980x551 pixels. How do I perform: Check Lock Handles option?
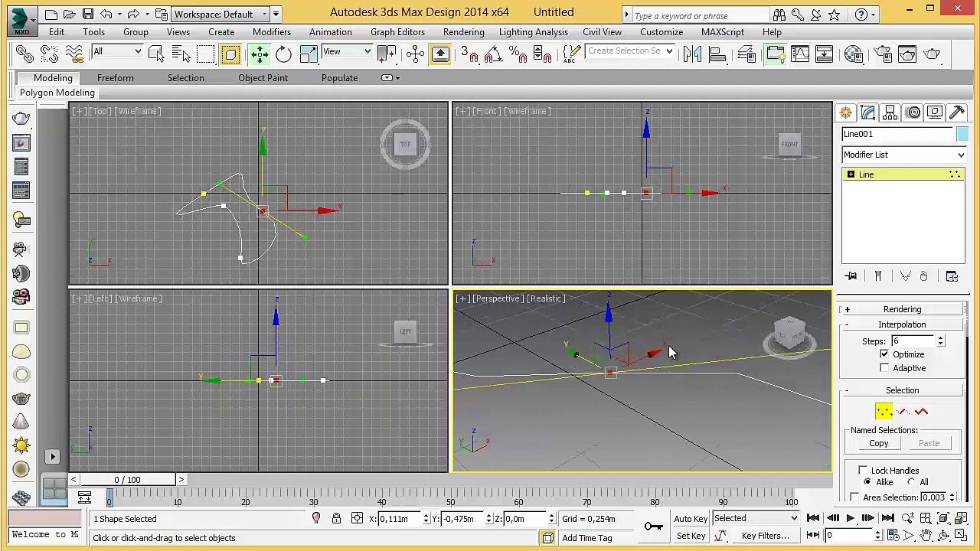coord(863,471)
